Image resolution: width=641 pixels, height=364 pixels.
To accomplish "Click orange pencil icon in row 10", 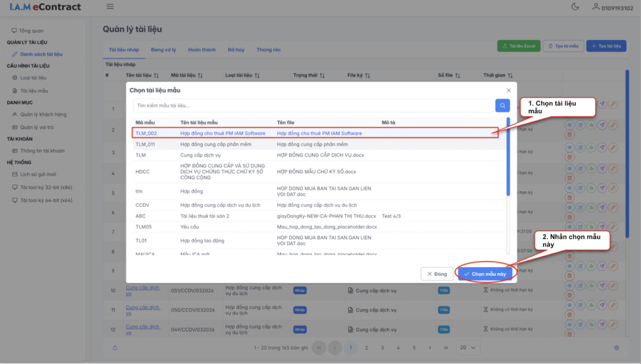I will (x=613, y=286).
